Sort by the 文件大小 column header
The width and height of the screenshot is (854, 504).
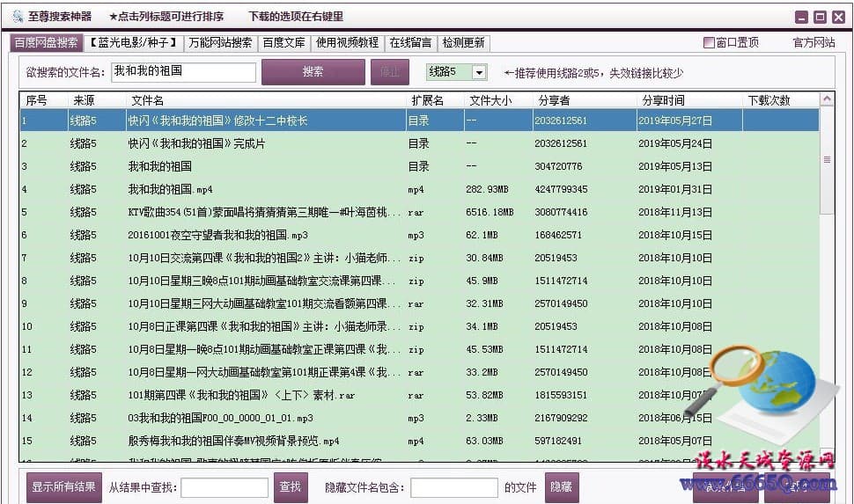click(497, 100)
